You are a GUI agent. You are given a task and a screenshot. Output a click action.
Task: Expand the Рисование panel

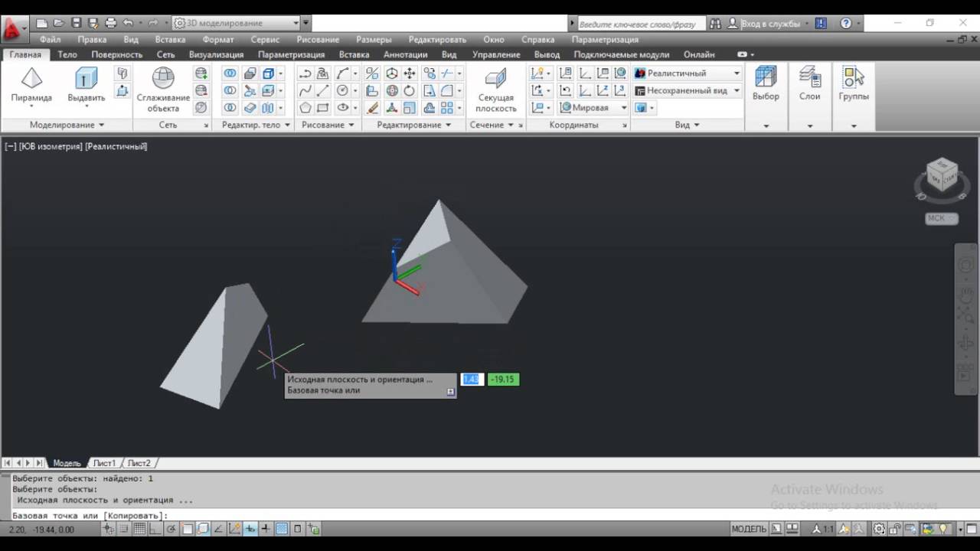pyautogui.click(x=328, y=125)
